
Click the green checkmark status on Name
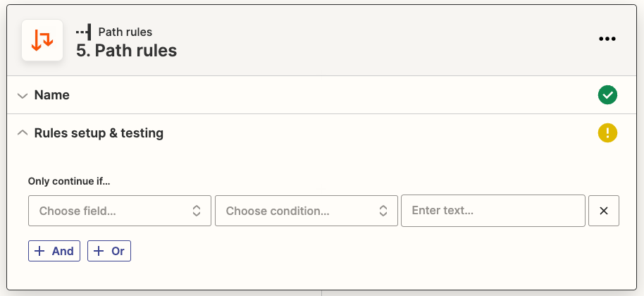tap(607, 94)
